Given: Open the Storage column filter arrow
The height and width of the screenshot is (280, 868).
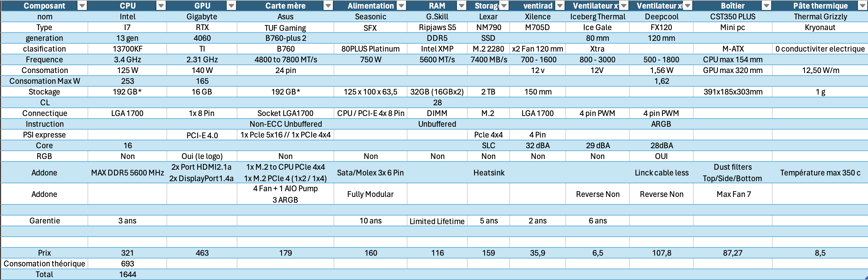Looking at the screenshot, I should (x=504, y=6).
